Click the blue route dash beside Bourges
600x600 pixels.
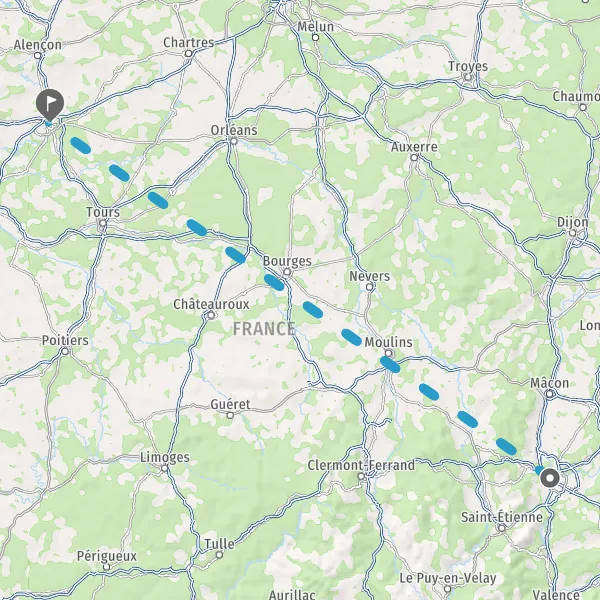coord(274,282)
